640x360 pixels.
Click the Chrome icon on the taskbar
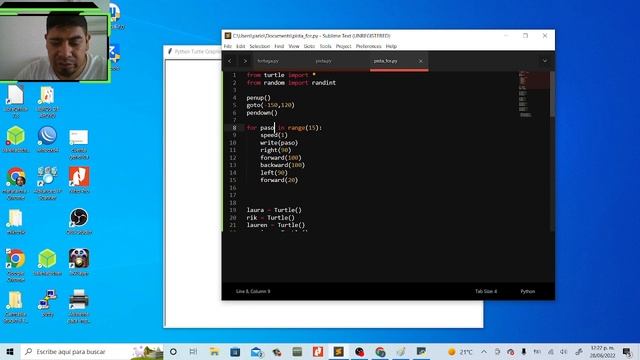click(x=380, y=351)
